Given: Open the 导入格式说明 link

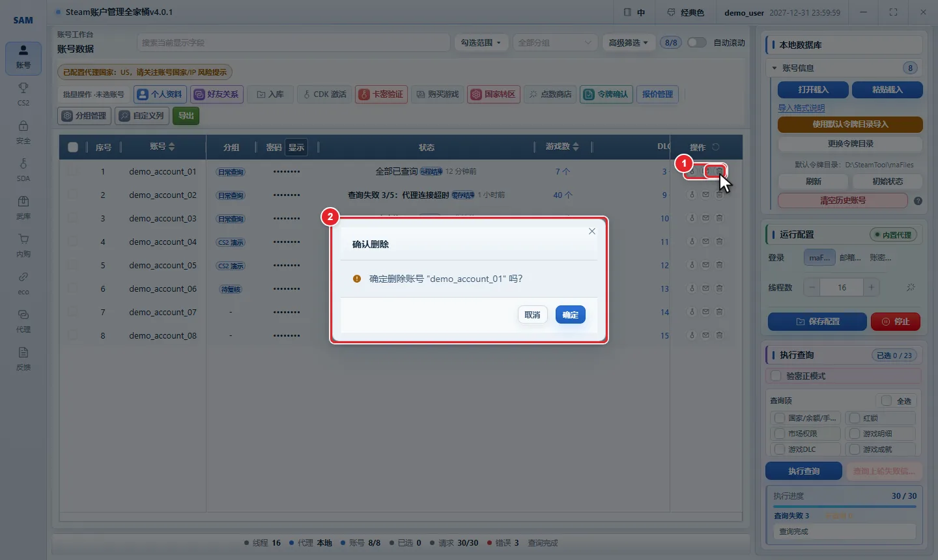Looking at the screenshot, I should pos(801,108).
